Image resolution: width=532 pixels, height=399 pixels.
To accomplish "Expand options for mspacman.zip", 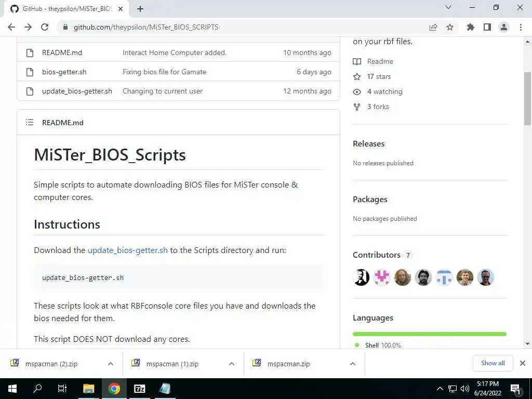I will [353, 364].
